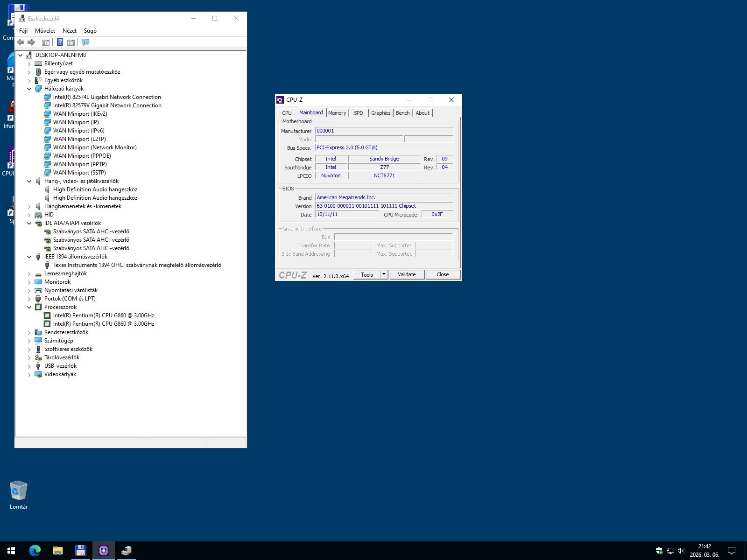Image resolution: width=747 pixels, height=560 pixels.
Task: Collapse the Hálózati kártyák category
Action: [x=29, y=89]
